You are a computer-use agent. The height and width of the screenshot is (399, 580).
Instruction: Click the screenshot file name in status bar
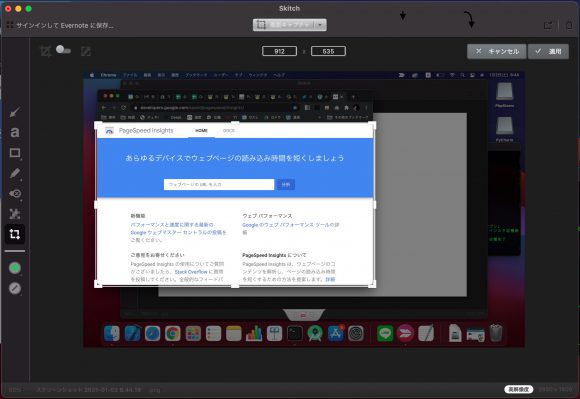point(89,390)
